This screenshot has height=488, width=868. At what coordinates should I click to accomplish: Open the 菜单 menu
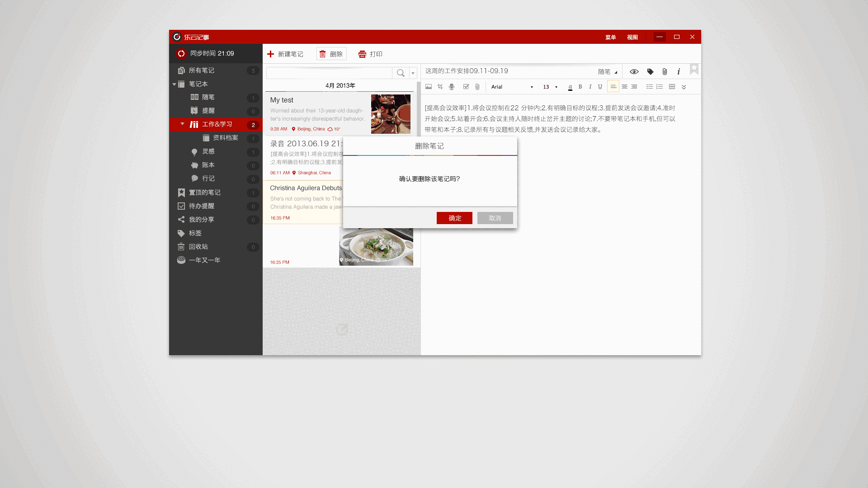click(x=610, y=38)
